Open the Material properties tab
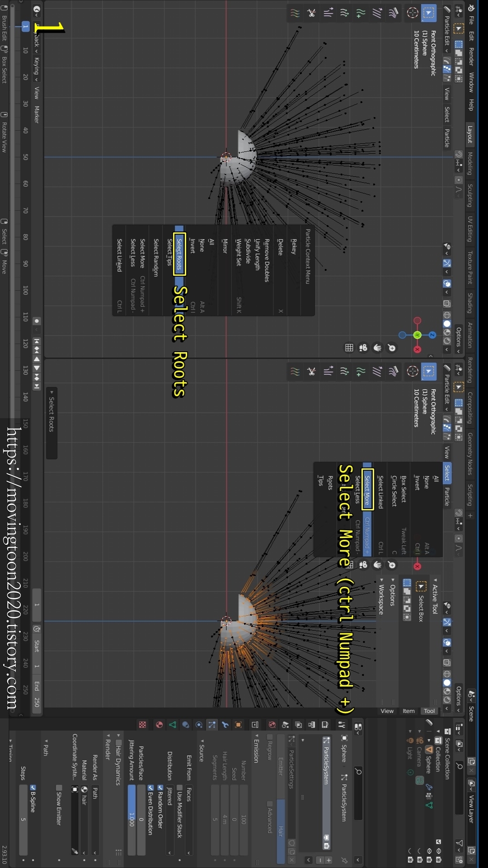The image size is (488, 868). pos(159,725)
